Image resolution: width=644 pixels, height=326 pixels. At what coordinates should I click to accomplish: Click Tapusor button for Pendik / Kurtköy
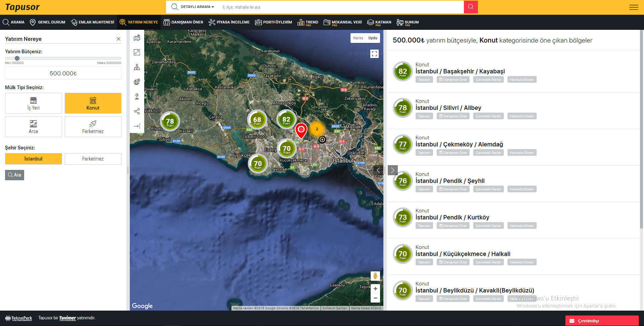[x=424, y=226]
